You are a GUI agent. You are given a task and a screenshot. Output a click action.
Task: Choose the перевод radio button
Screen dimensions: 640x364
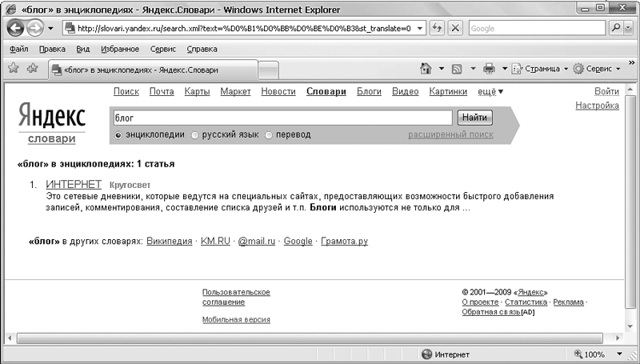coord(269,135)
